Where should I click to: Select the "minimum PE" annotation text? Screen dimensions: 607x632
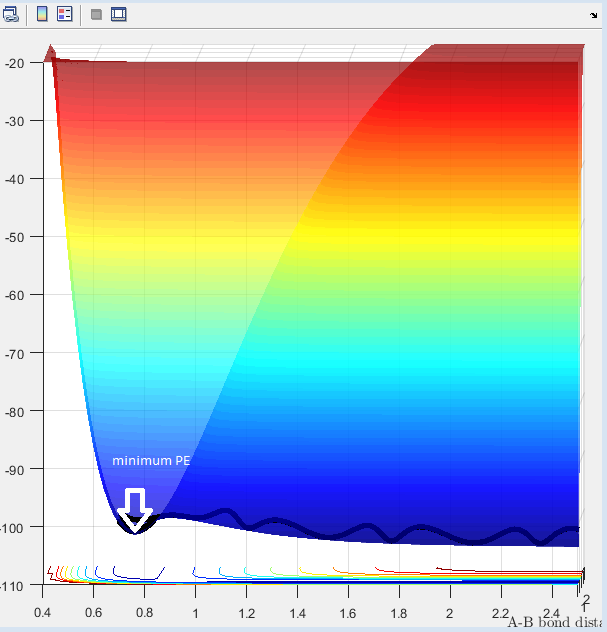click(x=151, y=461)
